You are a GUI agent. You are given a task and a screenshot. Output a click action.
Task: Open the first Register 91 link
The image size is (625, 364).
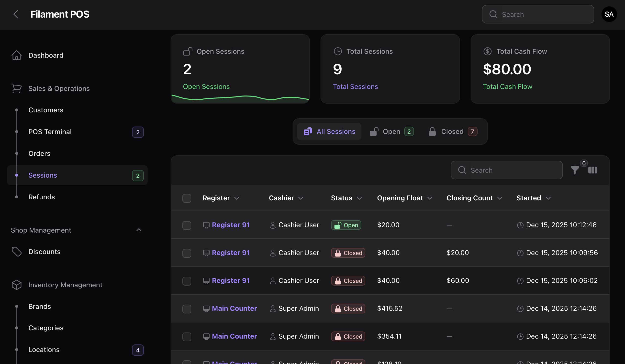tap(230, 225)
